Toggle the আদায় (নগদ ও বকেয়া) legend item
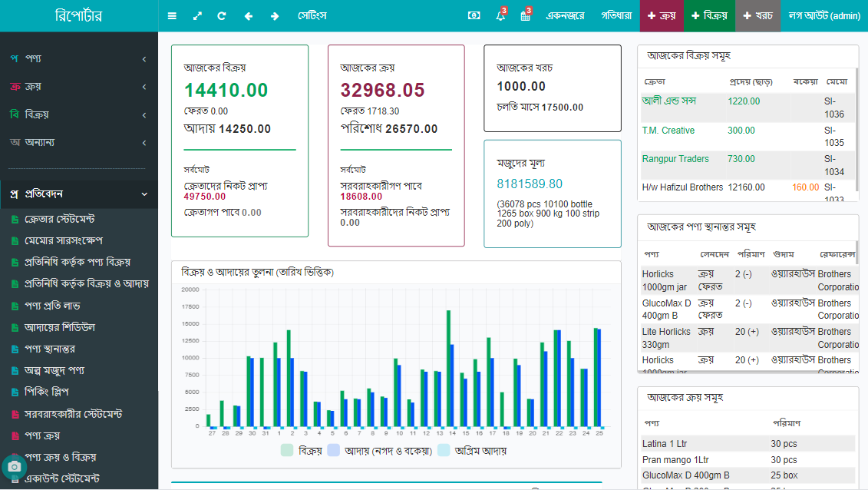 tap(379, 451)
